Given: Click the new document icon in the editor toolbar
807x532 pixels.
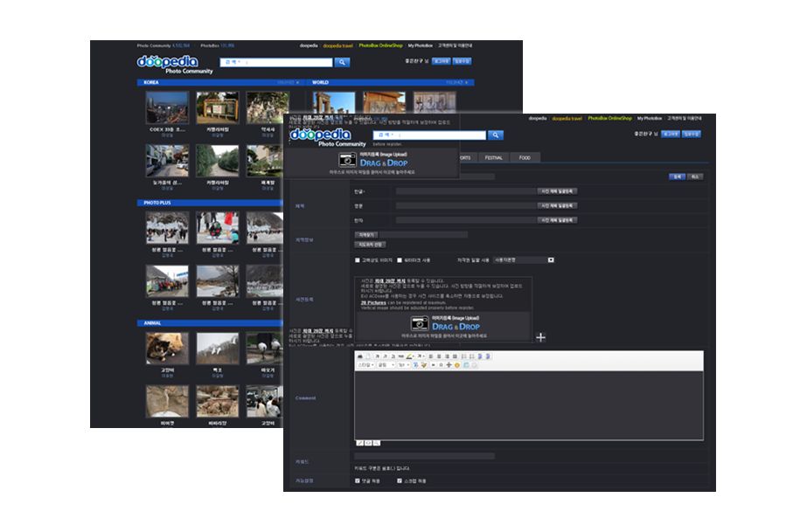Looking at the screenshot, I should (368, 356).
